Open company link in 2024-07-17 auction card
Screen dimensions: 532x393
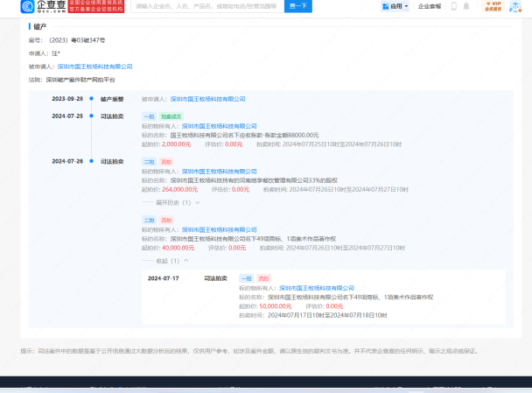coord(317,288)
